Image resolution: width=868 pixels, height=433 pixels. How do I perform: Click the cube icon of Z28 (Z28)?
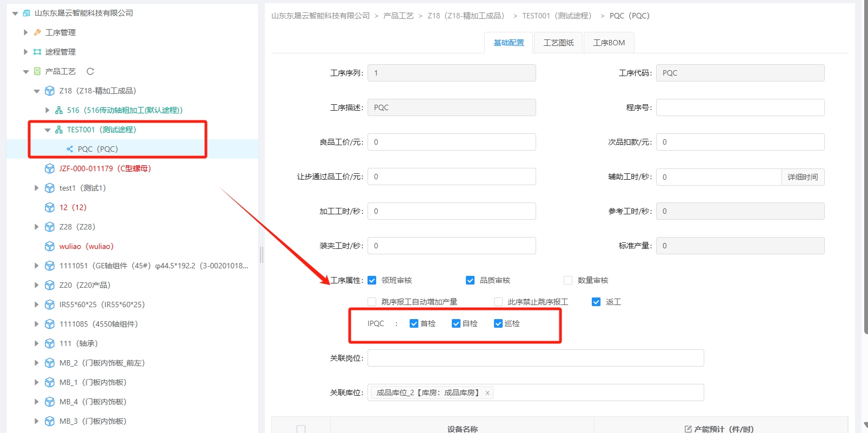(50, 227)
